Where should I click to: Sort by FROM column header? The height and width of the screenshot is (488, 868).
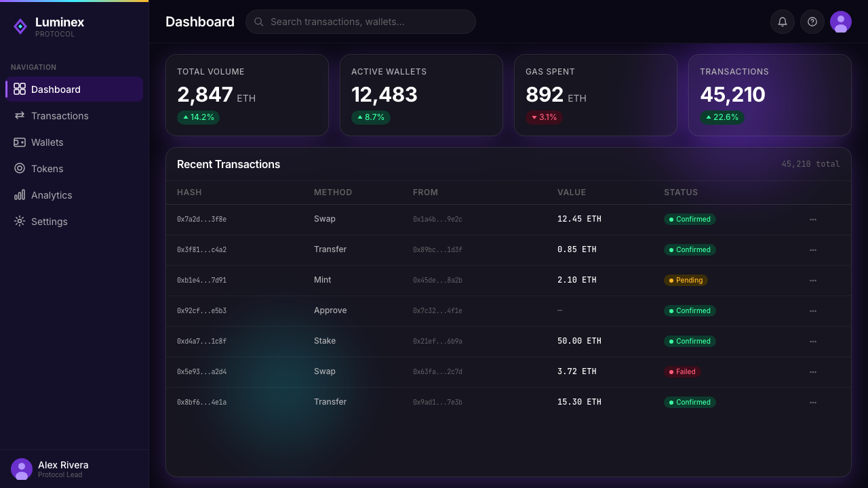tap(425, 192)
